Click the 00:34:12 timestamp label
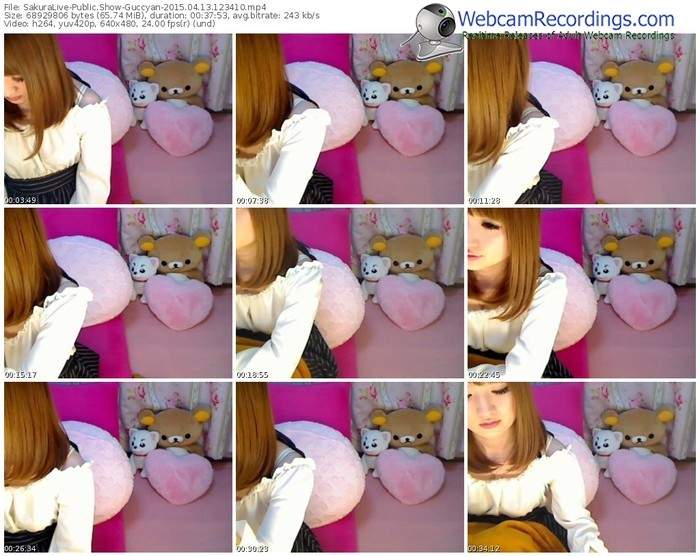 (x=483, y=548)
